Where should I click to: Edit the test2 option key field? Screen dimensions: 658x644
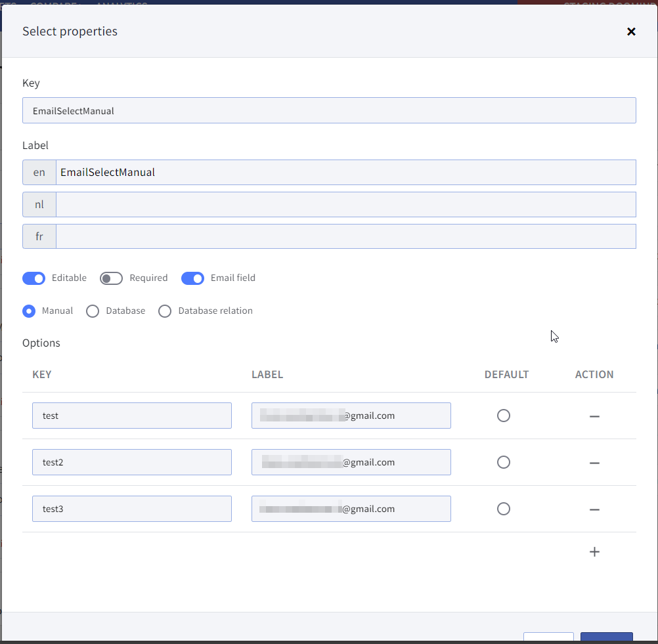[x=132, y=462]
